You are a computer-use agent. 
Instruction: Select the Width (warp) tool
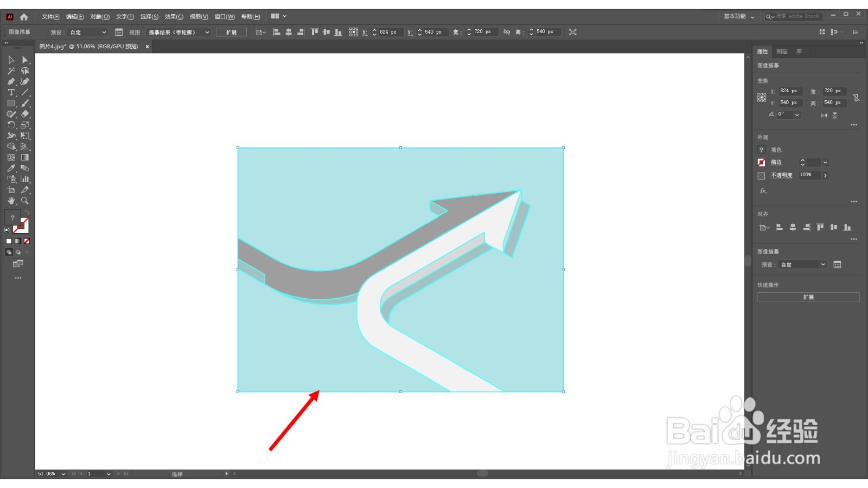tap(11, 136)
